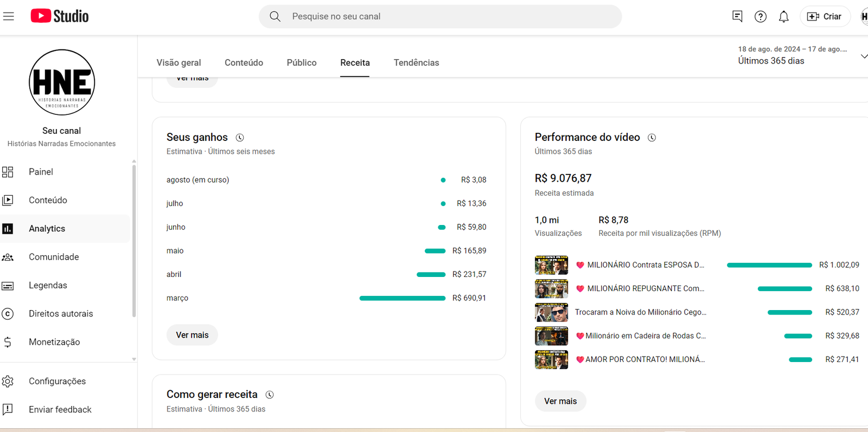Click the Enviar feedback icon
The image size is (868, 432).
(x=8, y=409)
